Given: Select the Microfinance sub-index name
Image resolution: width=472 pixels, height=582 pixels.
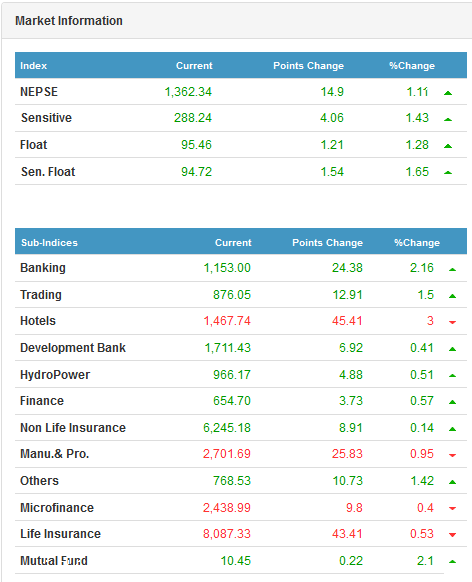Looking at the screenshot, I should [57, 508].
